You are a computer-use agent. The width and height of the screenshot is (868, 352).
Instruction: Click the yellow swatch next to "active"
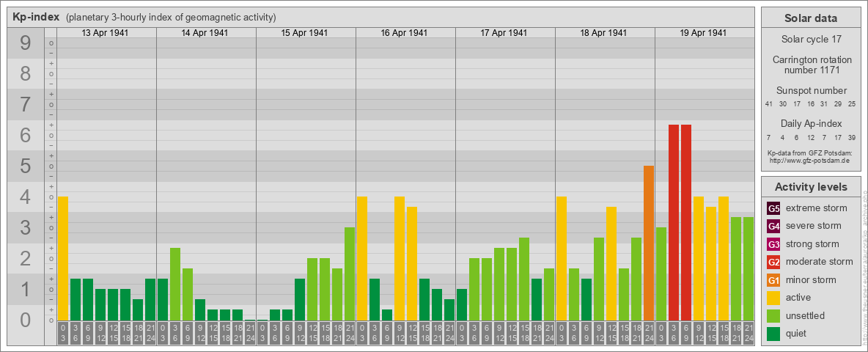pos(773,298)
